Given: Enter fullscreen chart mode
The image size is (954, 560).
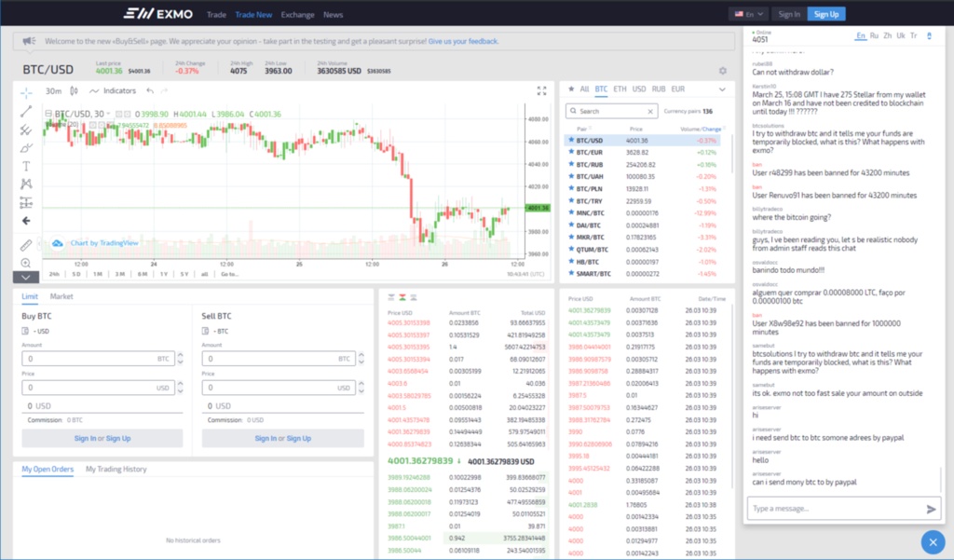Looking at the screenshot, I should tap(541, 90).
